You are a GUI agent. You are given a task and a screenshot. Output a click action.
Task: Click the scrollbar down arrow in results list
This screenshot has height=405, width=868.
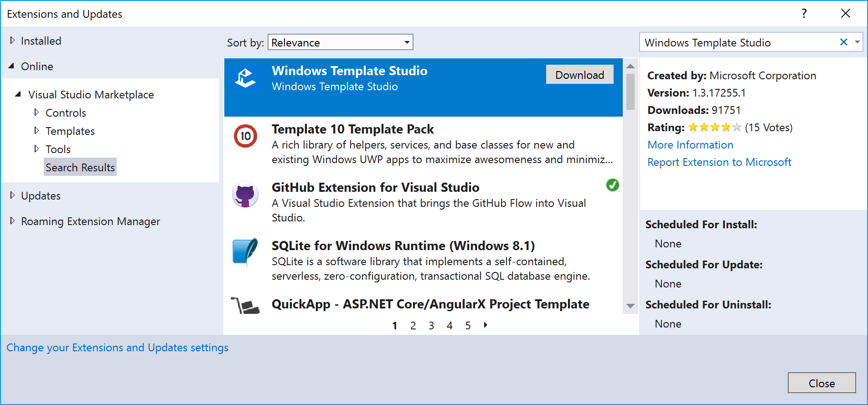pyautogui.click(x=630, y=306)
